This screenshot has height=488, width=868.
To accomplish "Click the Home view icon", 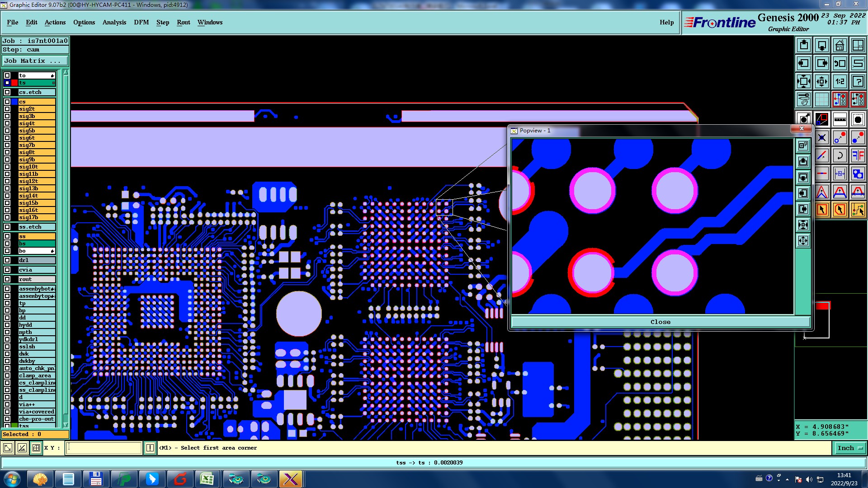I will 840,45.
